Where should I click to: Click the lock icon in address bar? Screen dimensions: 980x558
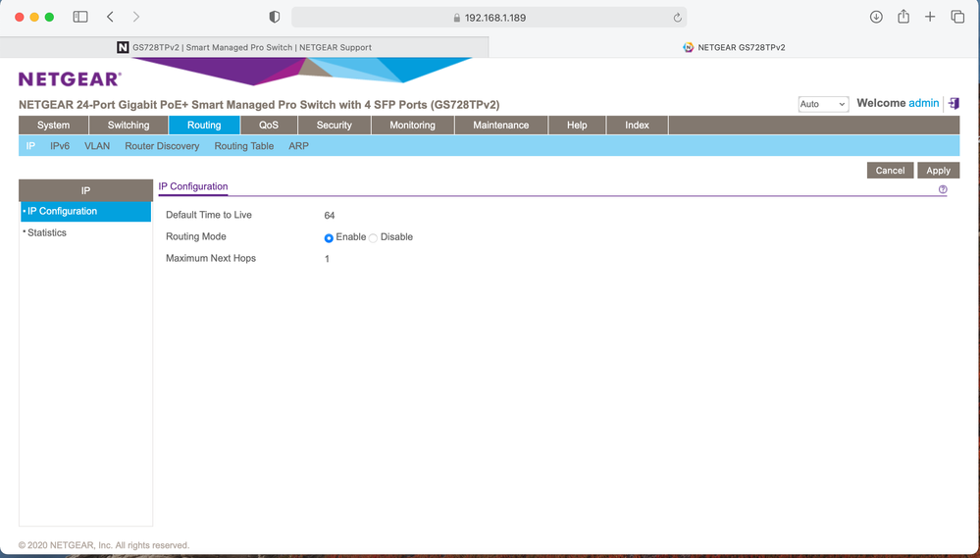point(457,18)
